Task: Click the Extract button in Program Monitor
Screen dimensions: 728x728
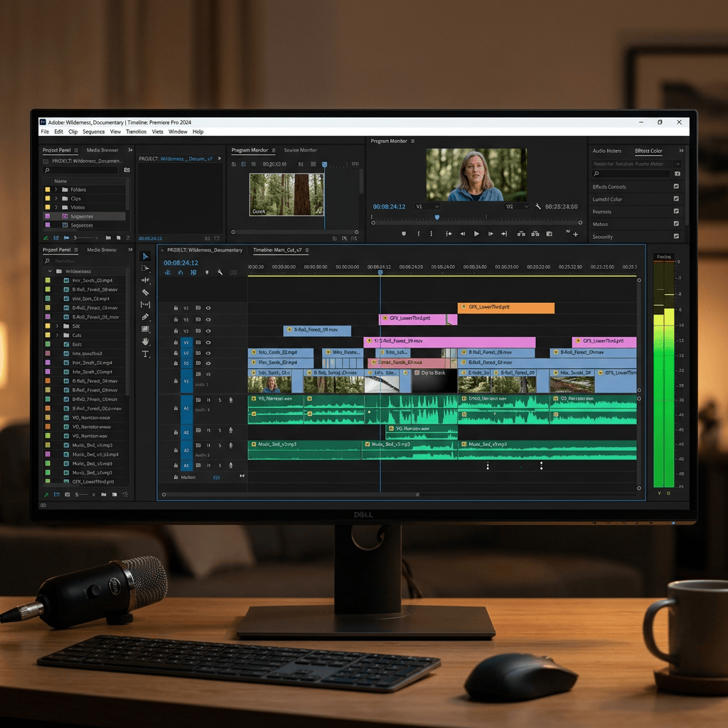Action: (535, 234)
